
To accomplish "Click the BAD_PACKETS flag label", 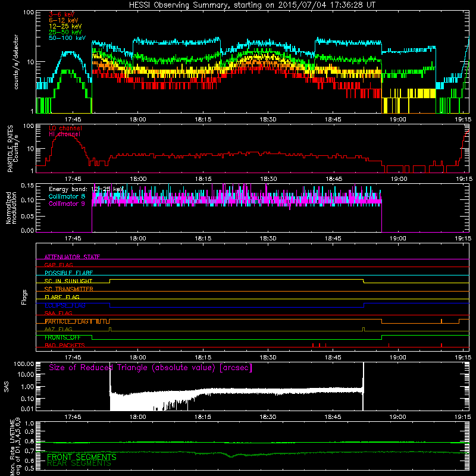I will [x=65, y=346].
